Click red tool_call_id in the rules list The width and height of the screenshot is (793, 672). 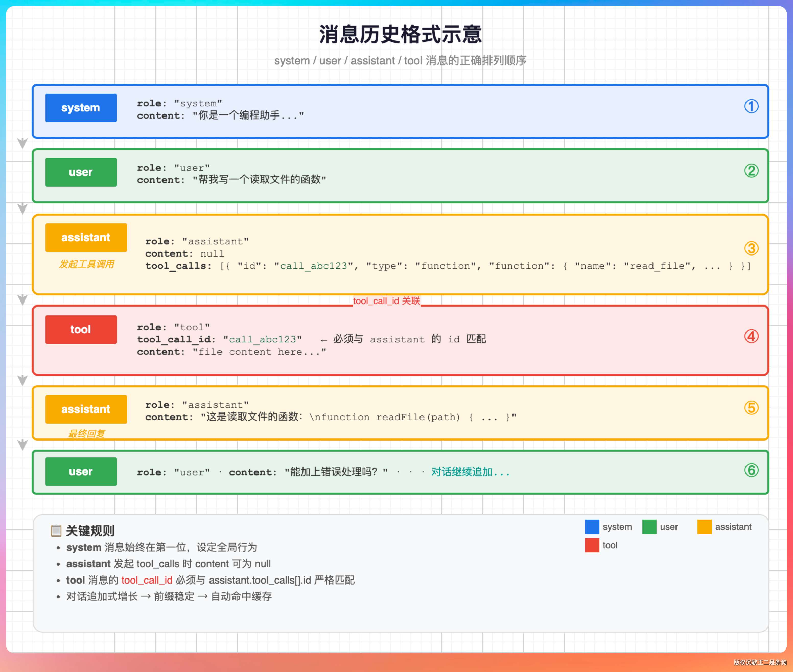(147, 580)
